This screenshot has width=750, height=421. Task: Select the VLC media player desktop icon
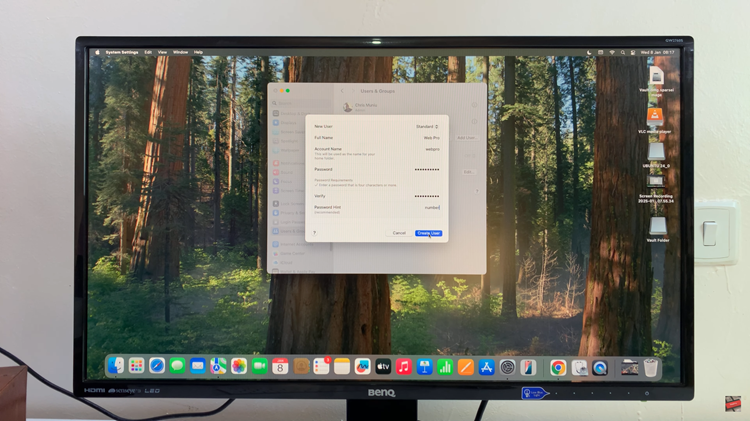pyautogui.click(x=655, y=120)
